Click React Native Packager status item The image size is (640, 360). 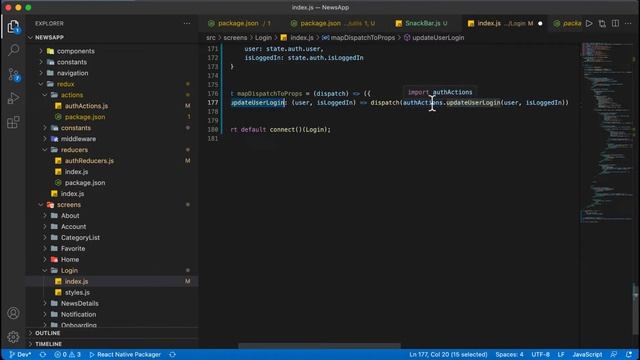tap(125, 354)
